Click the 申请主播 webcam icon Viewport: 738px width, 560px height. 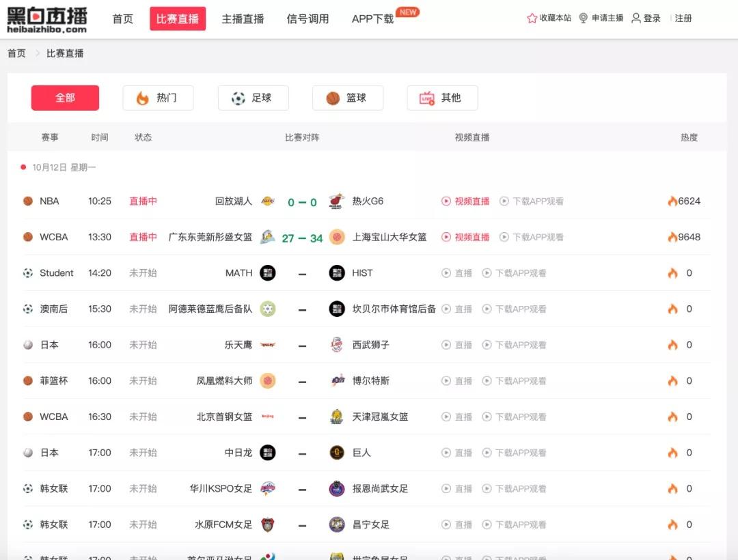click(583, 18)
